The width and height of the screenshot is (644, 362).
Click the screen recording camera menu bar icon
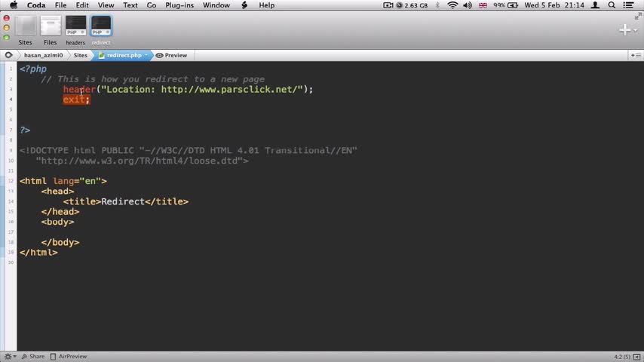[x=388, y=5]
